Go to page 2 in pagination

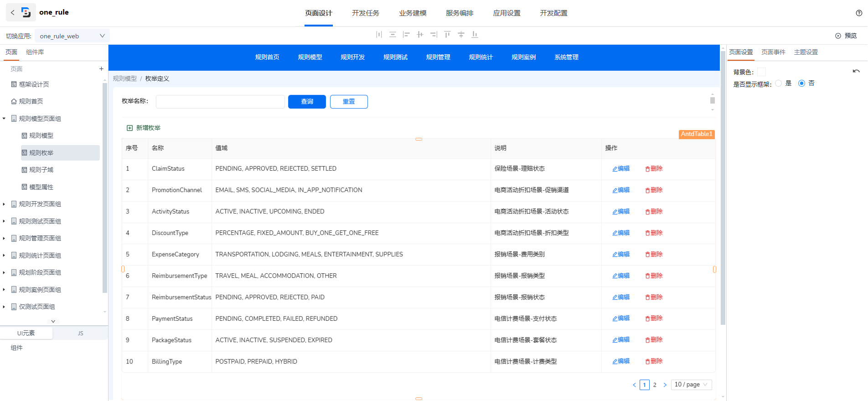point(655,385)
